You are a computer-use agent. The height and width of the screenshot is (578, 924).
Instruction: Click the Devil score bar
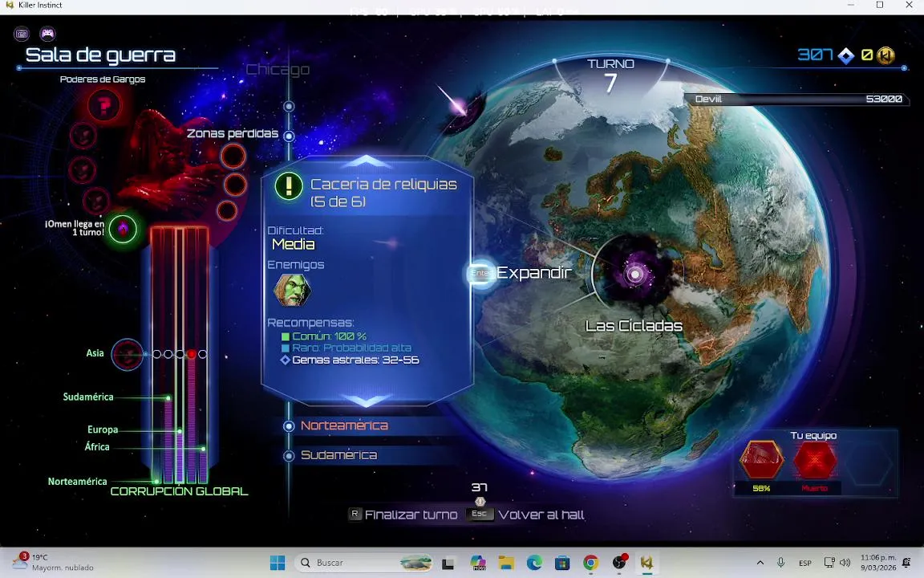tap(796, 99)
